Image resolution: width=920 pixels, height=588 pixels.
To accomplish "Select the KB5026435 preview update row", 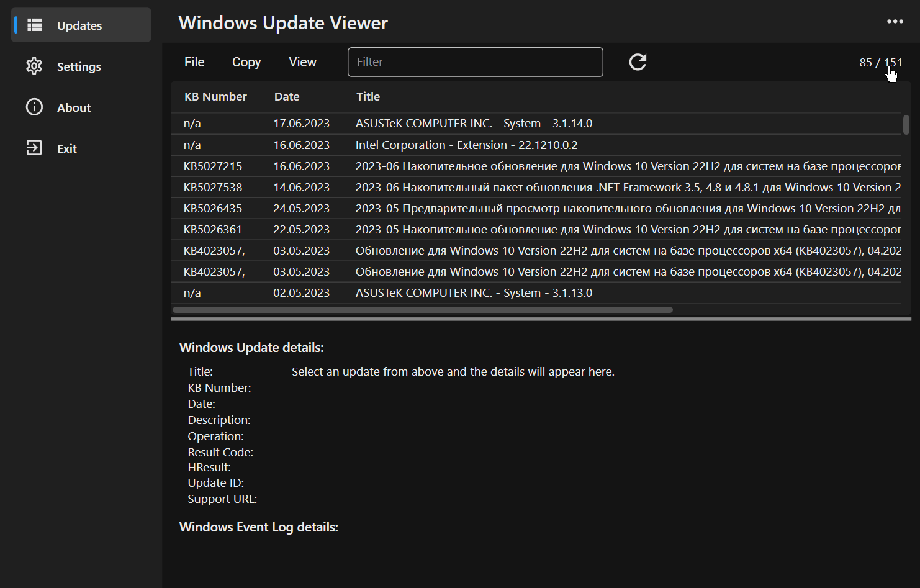I will point(435,208).
